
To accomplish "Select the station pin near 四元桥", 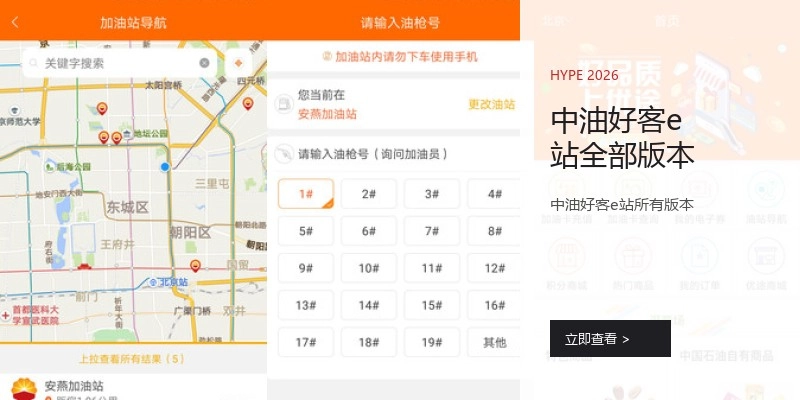I will pyautogui.click(x=247, y=104).
